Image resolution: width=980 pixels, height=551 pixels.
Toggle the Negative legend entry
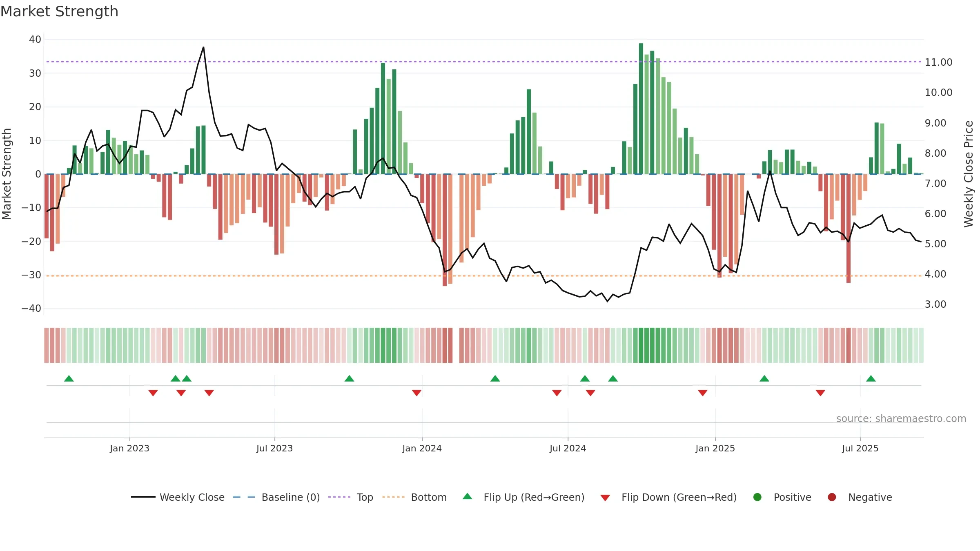tap(860, 497)
